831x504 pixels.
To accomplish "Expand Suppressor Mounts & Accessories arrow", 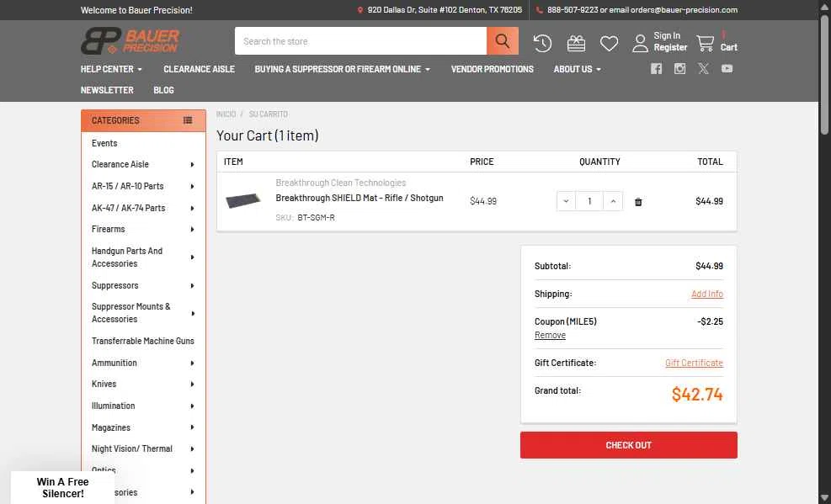I will pyautogui.click(x=192, y=313).
